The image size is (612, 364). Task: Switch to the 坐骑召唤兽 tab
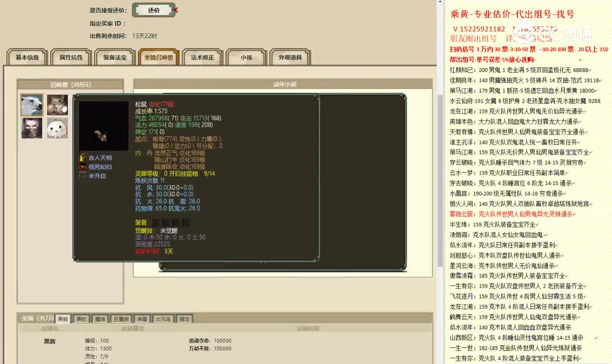[159, 57]
